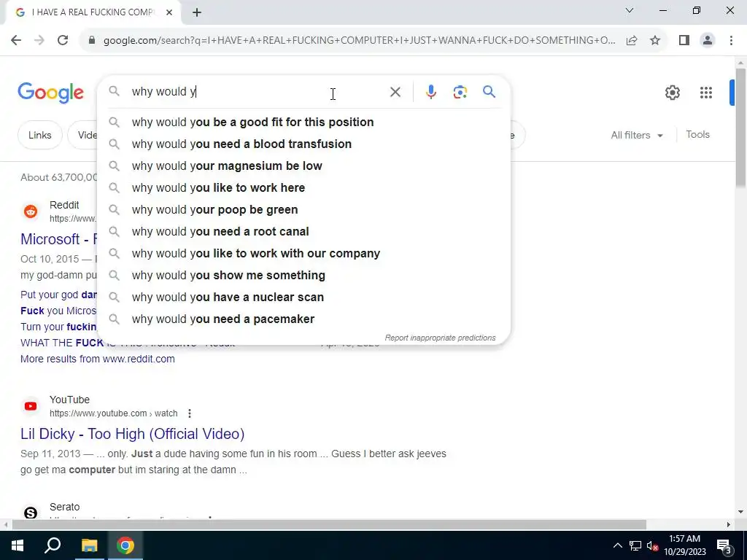Open the Google apps grid
747x560 pixels.
[x=705, y=93]
